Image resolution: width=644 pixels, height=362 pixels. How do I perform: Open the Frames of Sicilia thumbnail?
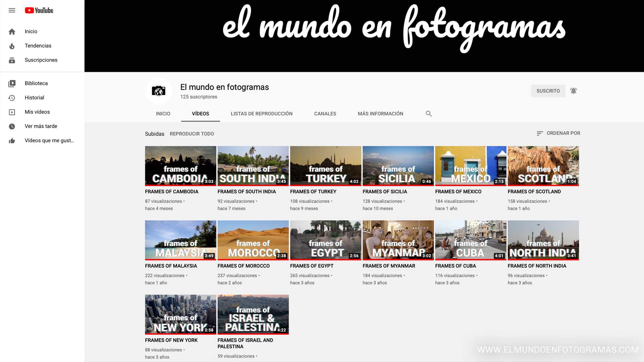[x=398, y=166]
